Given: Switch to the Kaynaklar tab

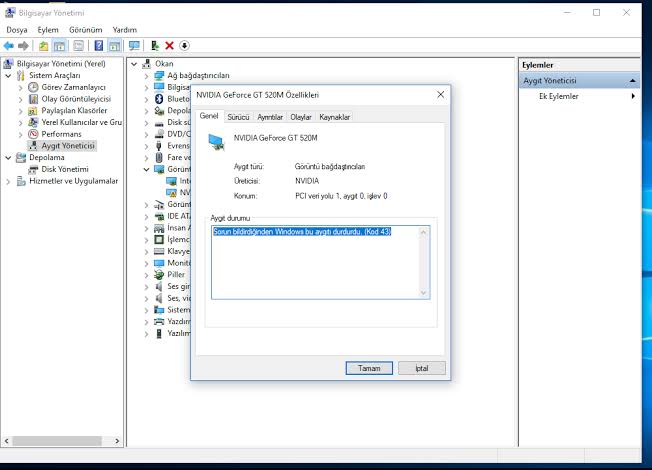Looking at the screenshot, I should pos(335,117).
